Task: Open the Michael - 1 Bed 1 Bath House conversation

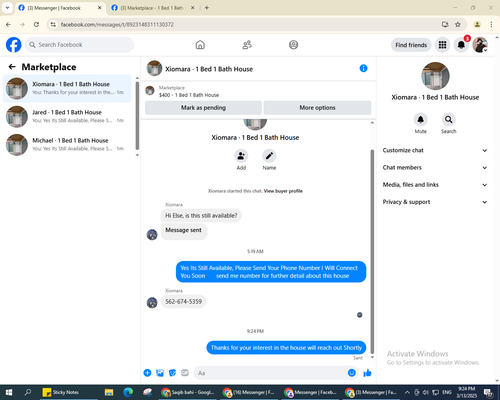Action: (67, 145)
